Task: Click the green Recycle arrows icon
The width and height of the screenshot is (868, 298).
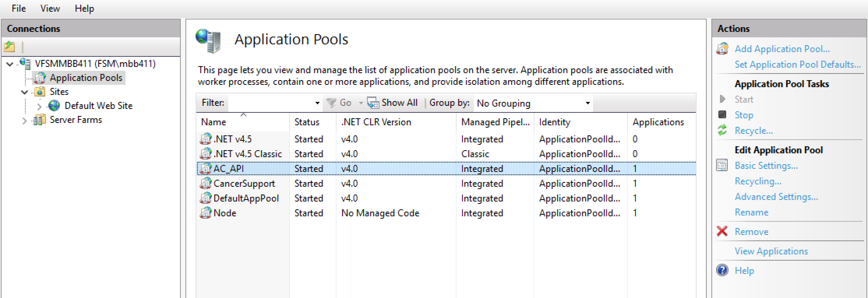Action: (x=722, y=130)
